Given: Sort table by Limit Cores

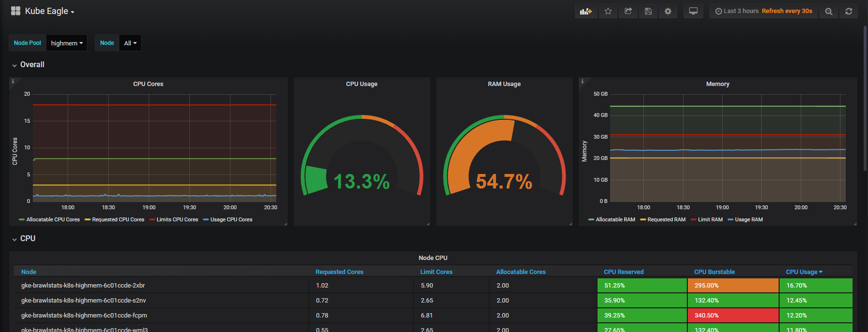Looking at the screenshot, I should pyautogui.click(x=436, y=272).
